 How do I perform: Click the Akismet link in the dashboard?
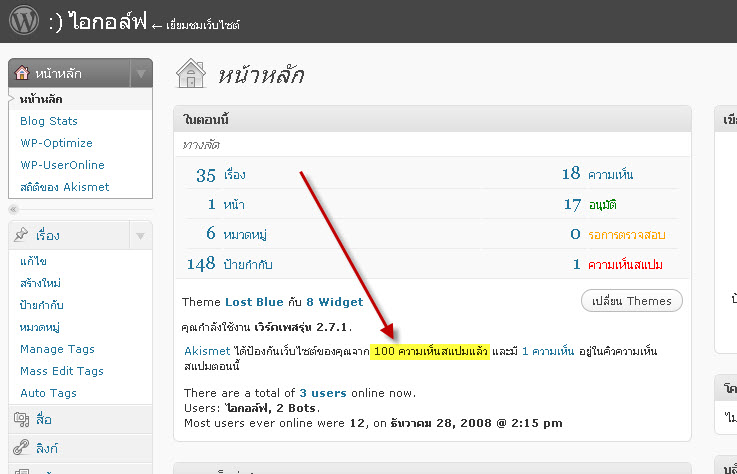pyautogui.click(x=207, y=351)
